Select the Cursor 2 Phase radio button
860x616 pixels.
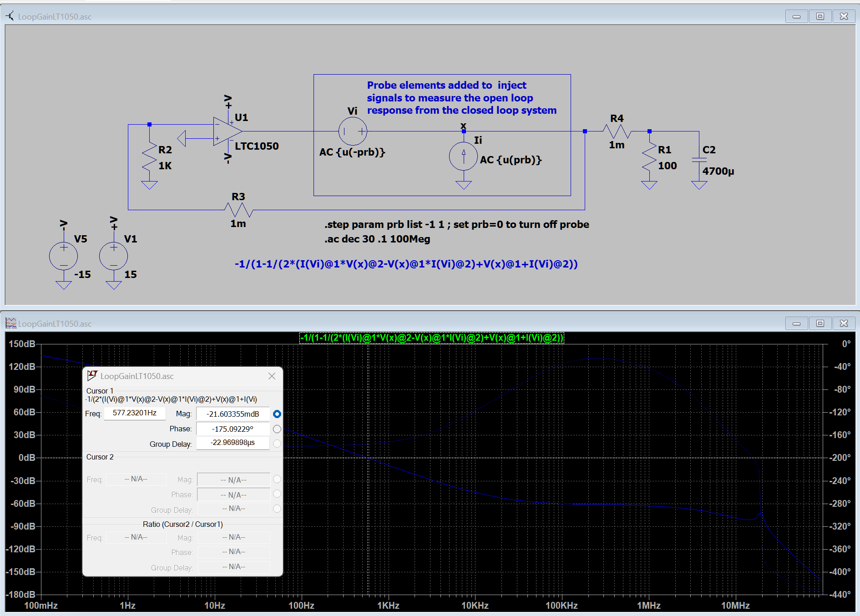(277, 494)
